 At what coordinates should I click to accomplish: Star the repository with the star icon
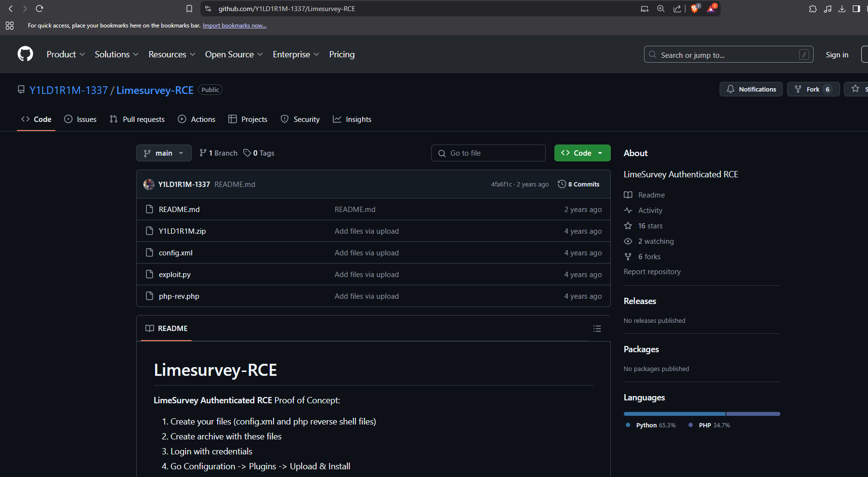[x=855, y=89]
